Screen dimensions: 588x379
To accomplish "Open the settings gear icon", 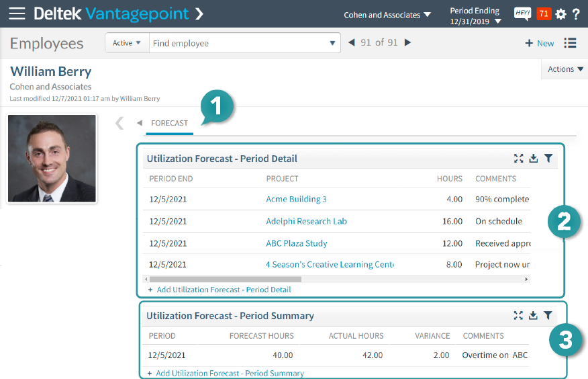I will [x=560, y=14].
